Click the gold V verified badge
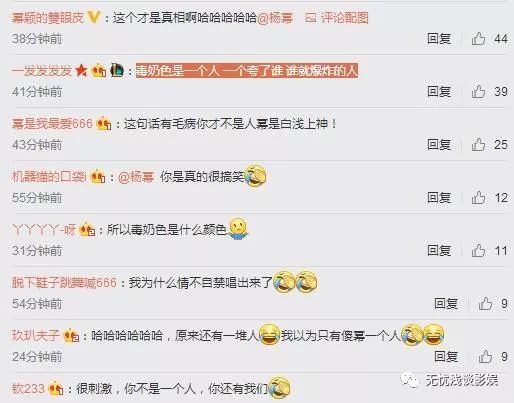The image size is (514, 403). point(94,17)
